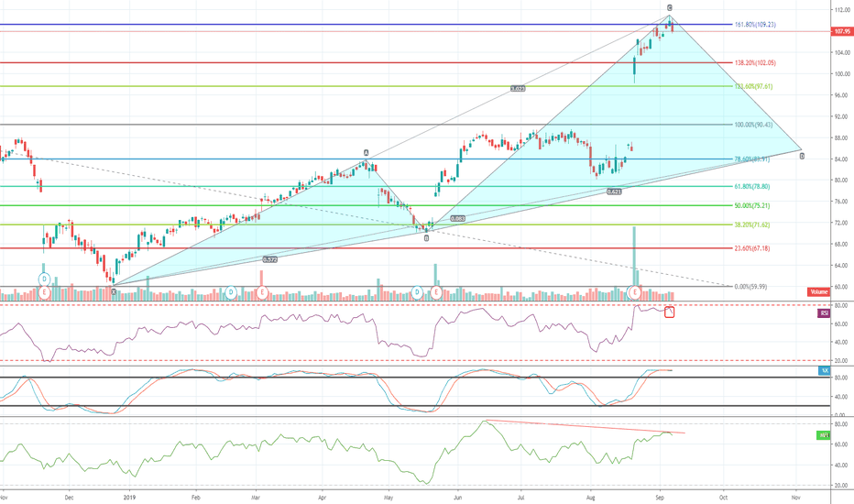Click the May label on the time axis
854x504 pixels.
tap(389, 498)
